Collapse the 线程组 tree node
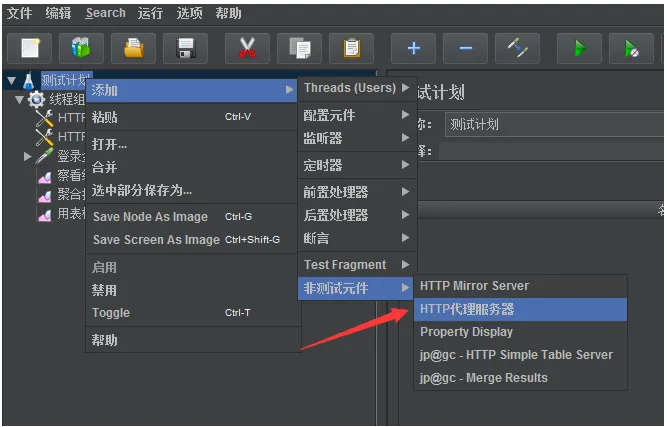This screenshot has height=427, width=667. [x=19, y=100]
